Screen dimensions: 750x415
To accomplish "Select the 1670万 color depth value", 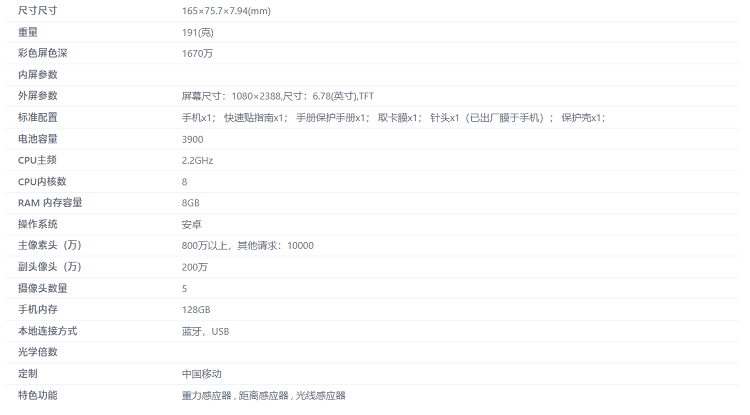I will [x=197, y=54].
